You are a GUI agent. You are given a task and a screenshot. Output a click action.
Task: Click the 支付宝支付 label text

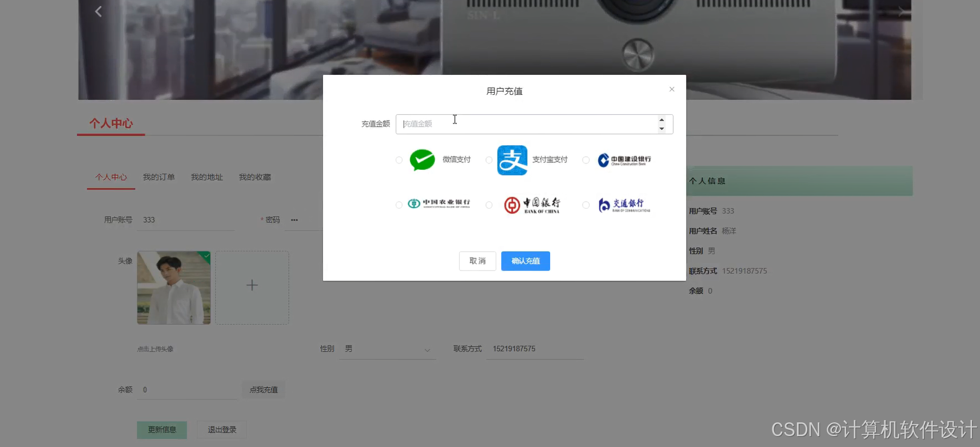[x=550, y=160]
